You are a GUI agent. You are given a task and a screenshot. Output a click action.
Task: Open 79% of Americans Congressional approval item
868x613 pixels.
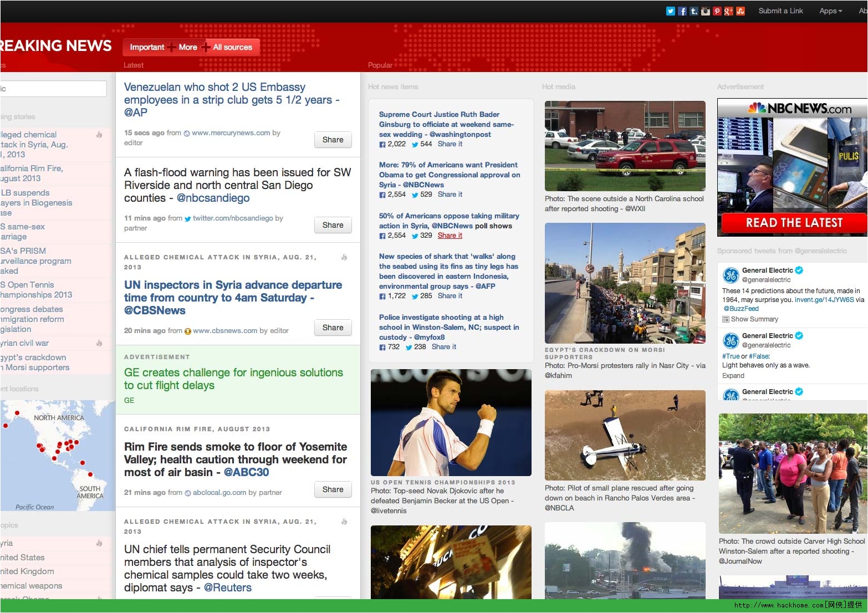[450, 175]
